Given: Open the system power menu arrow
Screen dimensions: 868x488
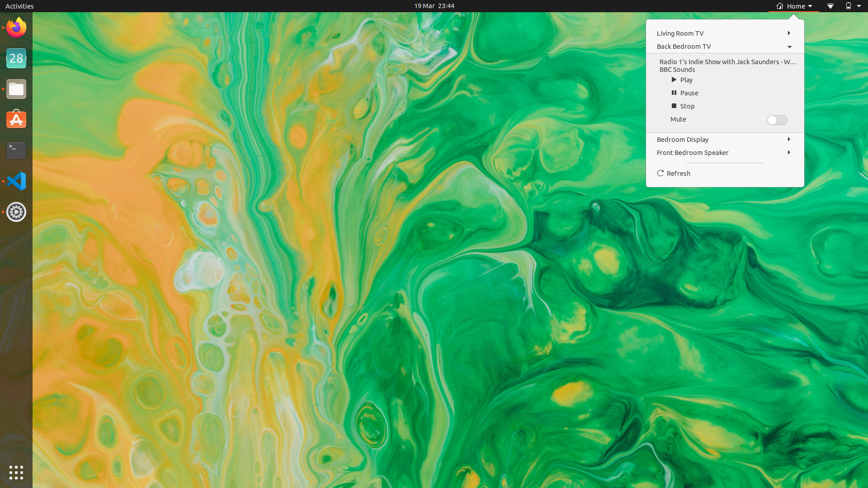Looking at the screenshot, I should tap(859, 6).
